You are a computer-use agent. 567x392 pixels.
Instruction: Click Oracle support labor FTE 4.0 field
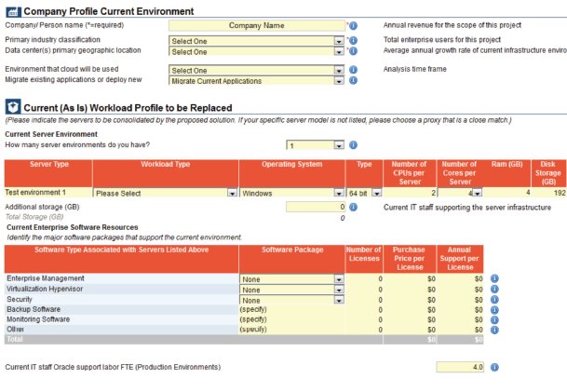click(460, 367)
